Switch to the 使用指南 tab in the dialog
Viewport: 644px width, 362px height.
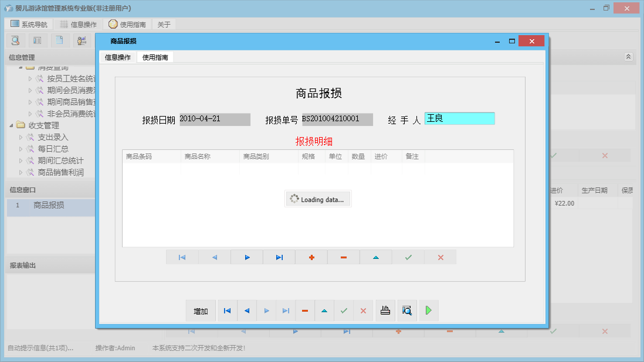click(x=154, y=57)
